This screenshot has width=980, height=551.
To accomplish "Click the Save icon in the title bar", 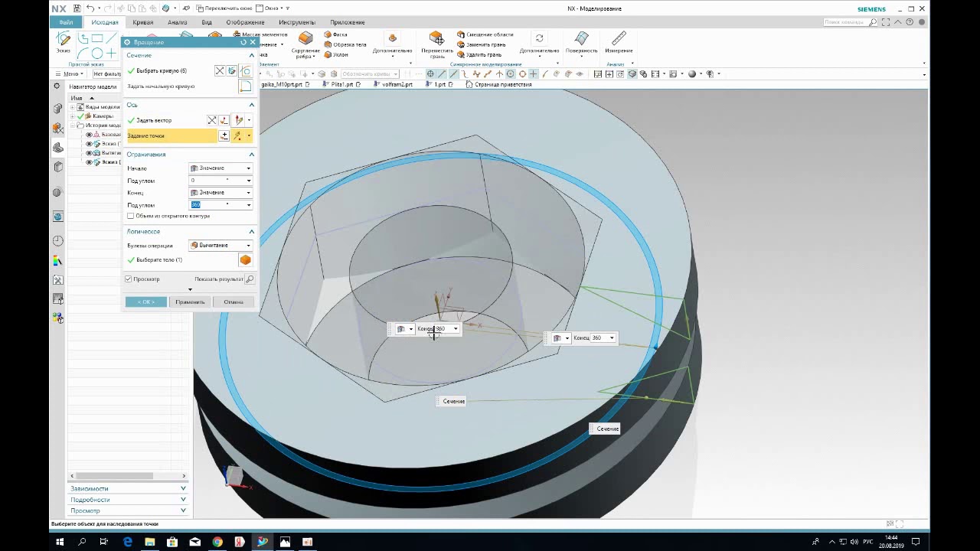I will [x=77, y=8].
